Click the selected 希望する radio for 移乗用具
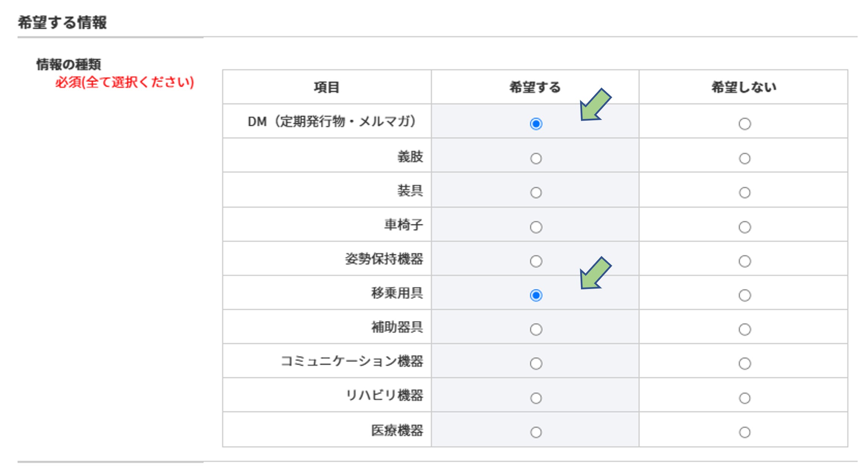This screenshot has height=466, width=868. point(536,295)
